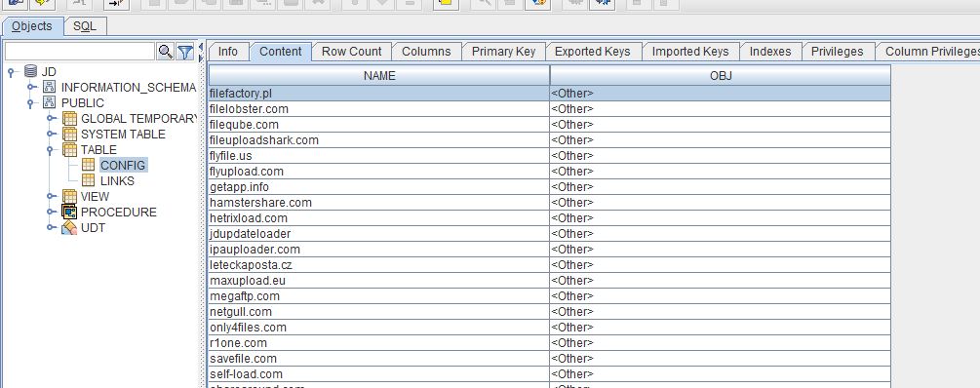Select the self-load.com cell

[379, 374]
